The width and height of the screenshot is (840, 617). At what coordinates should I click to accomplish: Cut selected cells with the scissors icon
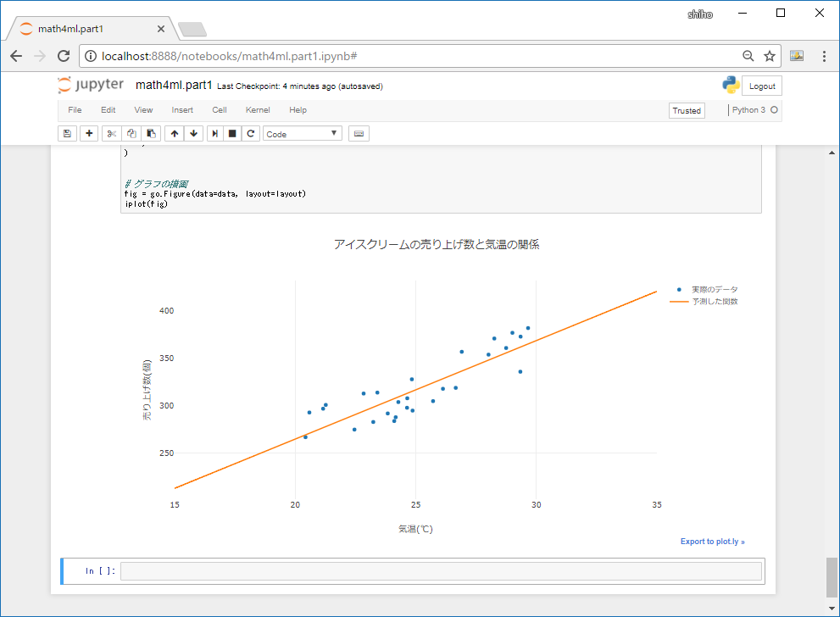(111, 133)
